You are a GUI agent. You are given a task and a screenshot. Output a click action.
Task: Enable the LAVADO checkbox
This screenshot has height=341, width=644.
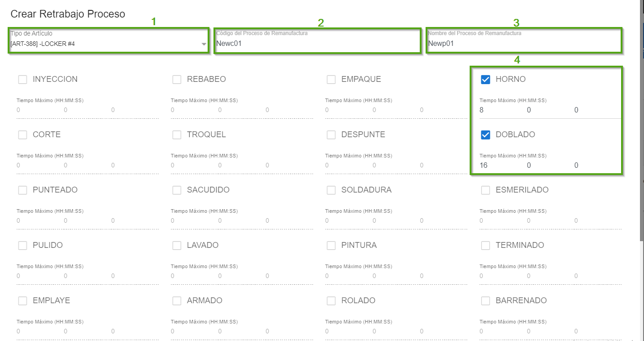[x=177, y=246]
